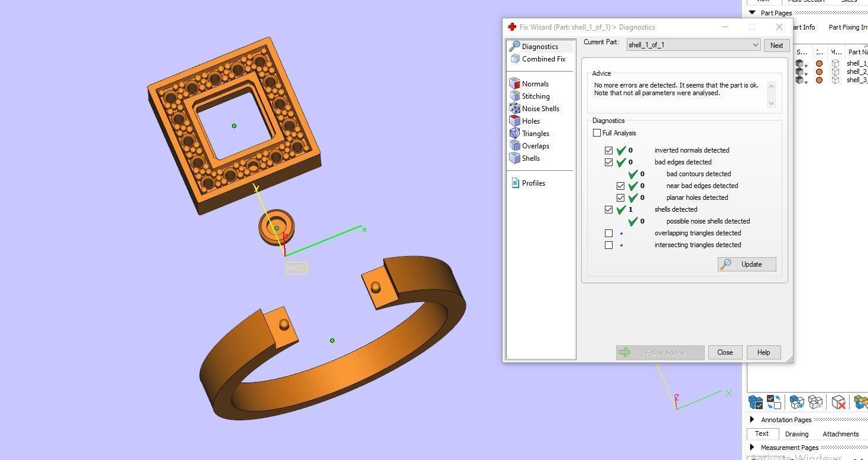
Task: Select shell_3 row in part list
Action: 857,80
